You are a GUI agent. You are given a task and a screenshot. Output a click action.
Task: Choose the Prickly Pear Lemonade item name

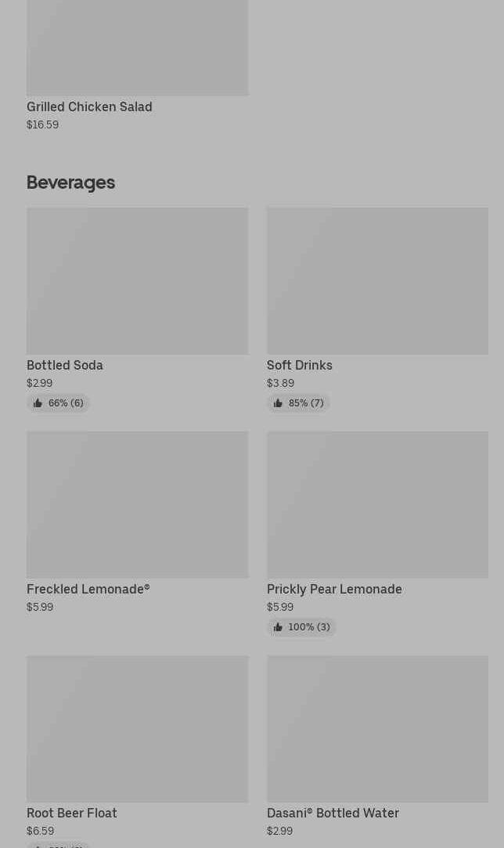(334, 589)
